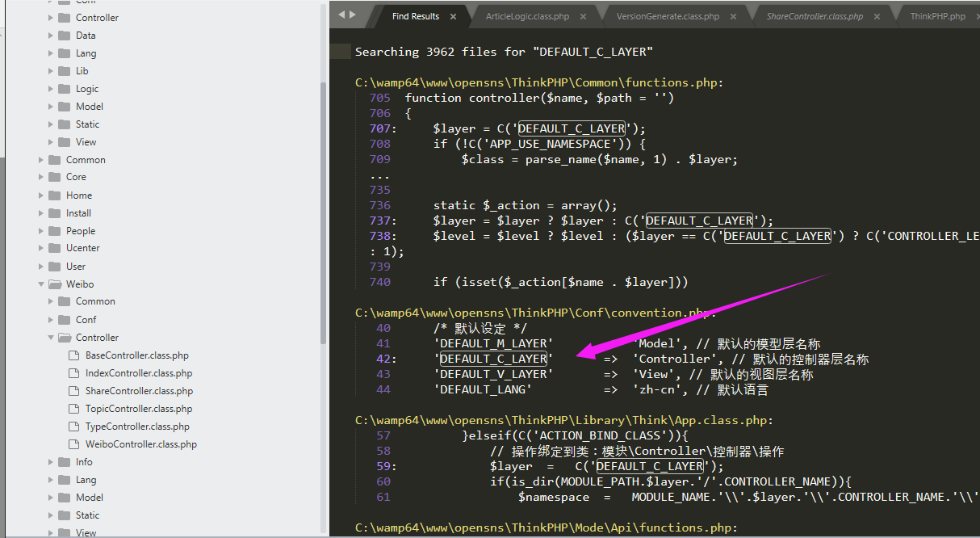This screenshot has height=538, width=980.
Task: Open WeiboController.class.php in sidebar
Action: 141,444
